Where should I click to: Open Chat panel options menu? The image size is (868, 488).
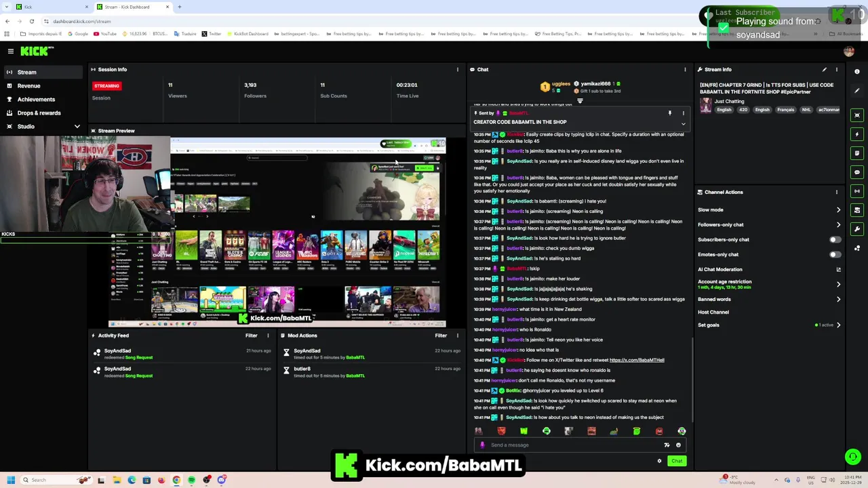click(x=685, y=69)
